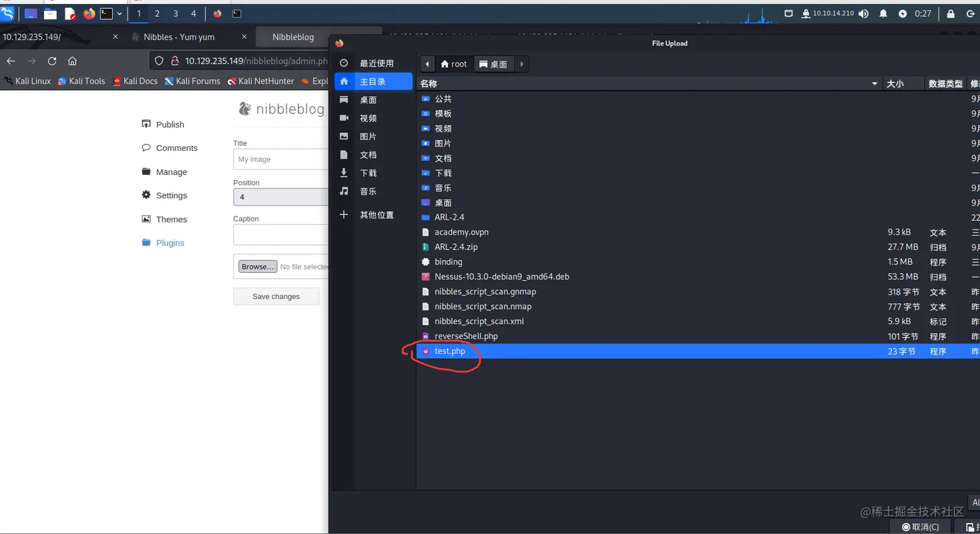Go back in Firefox history
Viewport: 980px width, 534px height.
pyautogui.click(x=11, y=61)
